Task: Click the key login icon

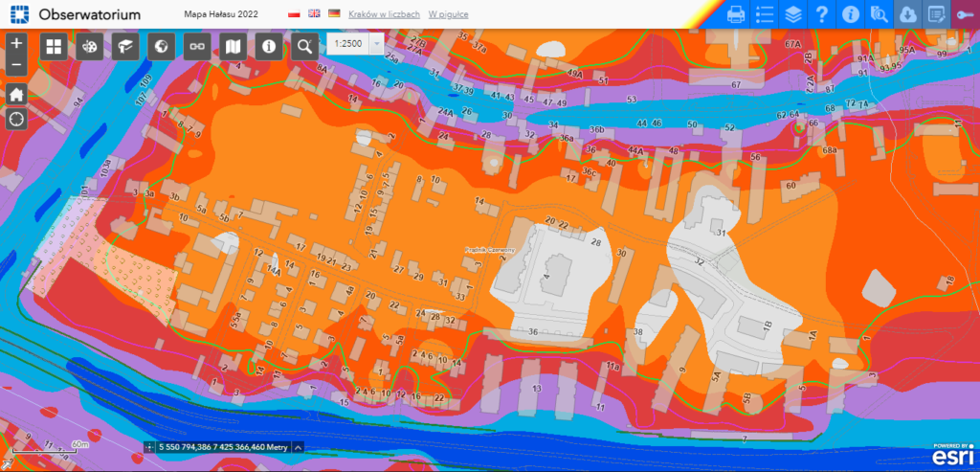Action: 964,14
